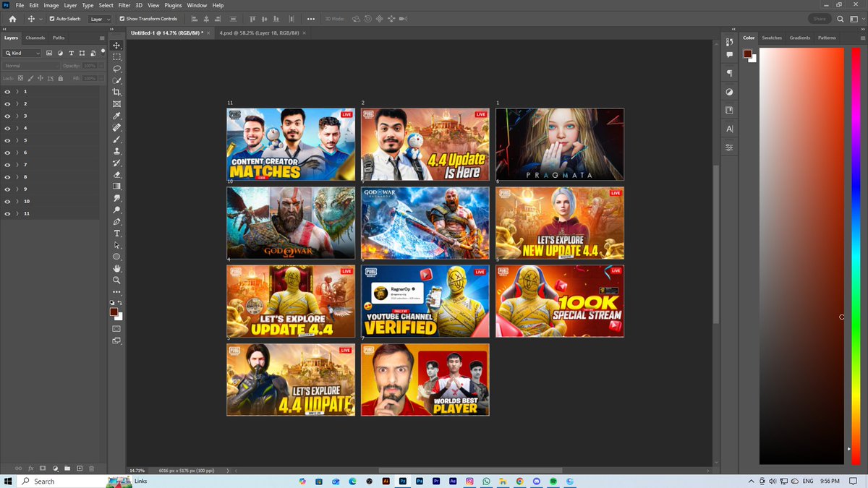Open the Search icon at top right
Viewport: 868px width, 488px height.
click(841, 19)
